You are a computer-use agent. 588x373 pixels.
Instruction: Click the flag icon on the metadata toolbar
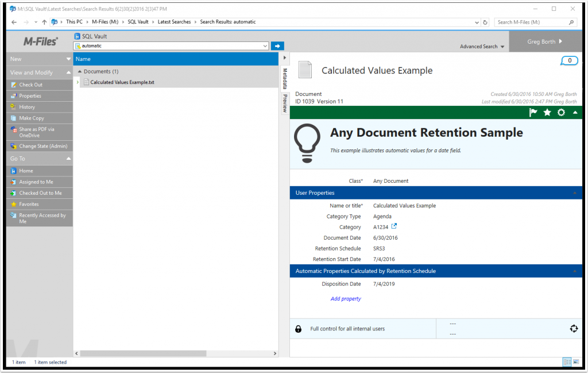tap(533, 112)
